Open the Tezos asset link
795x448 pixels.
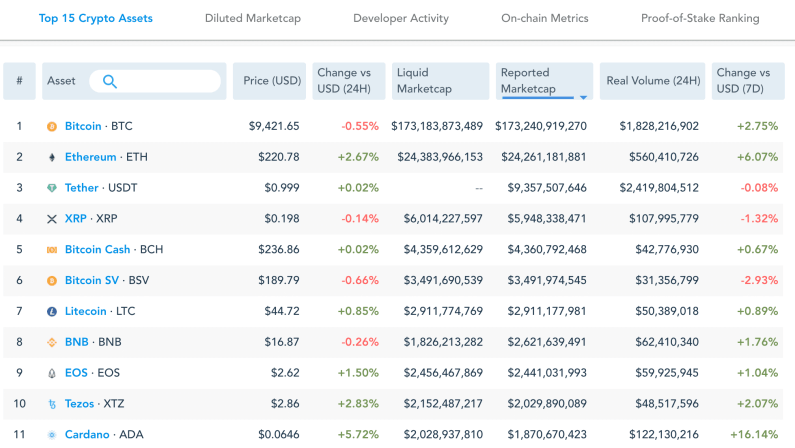click(80, 404)
